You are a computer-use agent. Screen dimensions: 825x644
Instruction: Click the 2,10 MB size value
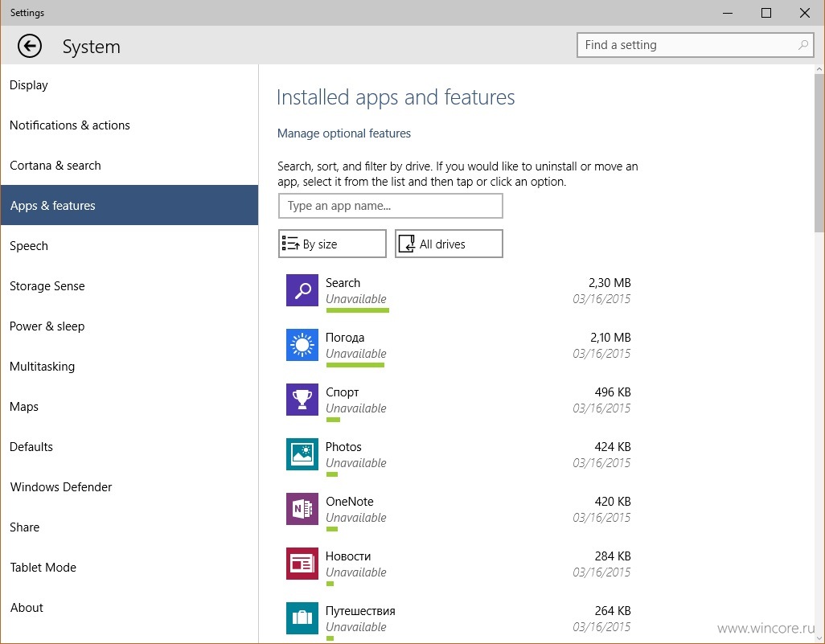click(x=610, y=338)
